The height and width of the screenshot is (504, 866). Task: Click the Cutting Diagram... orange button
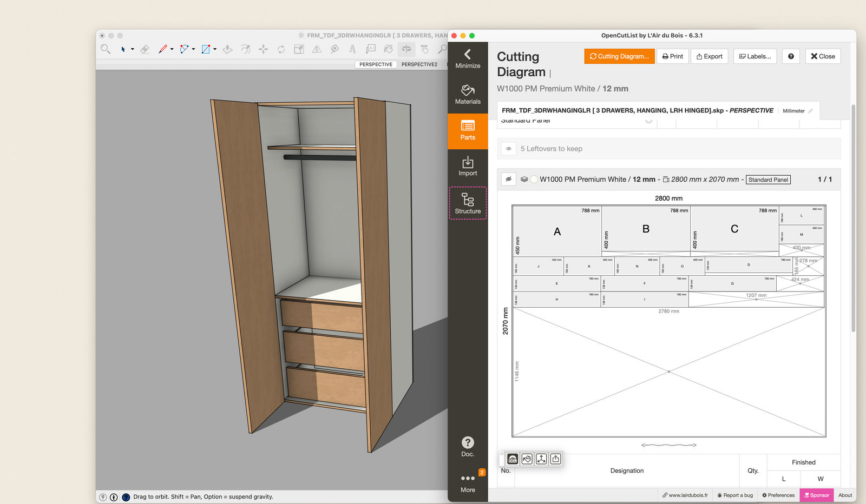click(619, 56)
